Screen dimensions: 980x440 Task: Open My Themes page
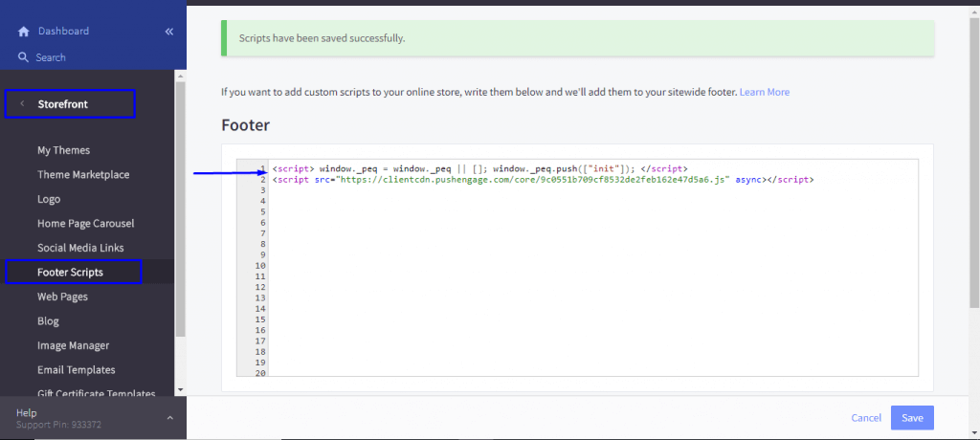[64, 150]
